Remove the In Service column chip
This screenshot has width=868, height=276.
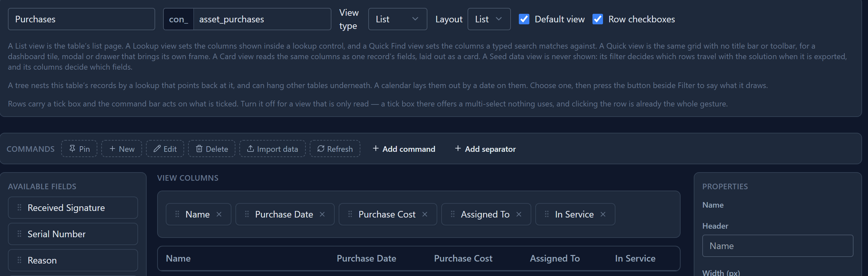[x=603, y=215]
